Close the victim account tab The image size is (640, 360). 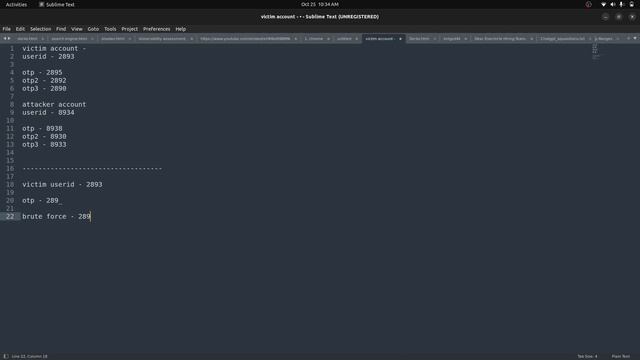pyautogui.click(x=400, y=39)
